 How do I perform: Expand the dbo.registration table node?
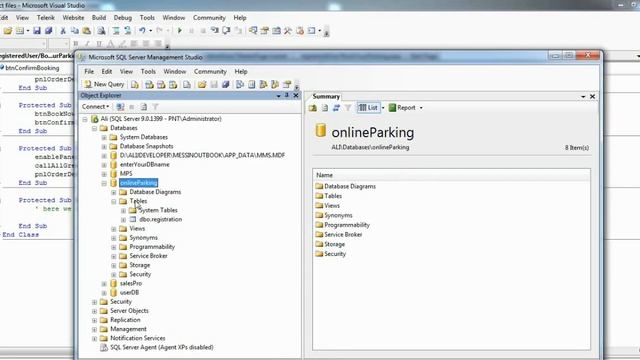[123, 220]
